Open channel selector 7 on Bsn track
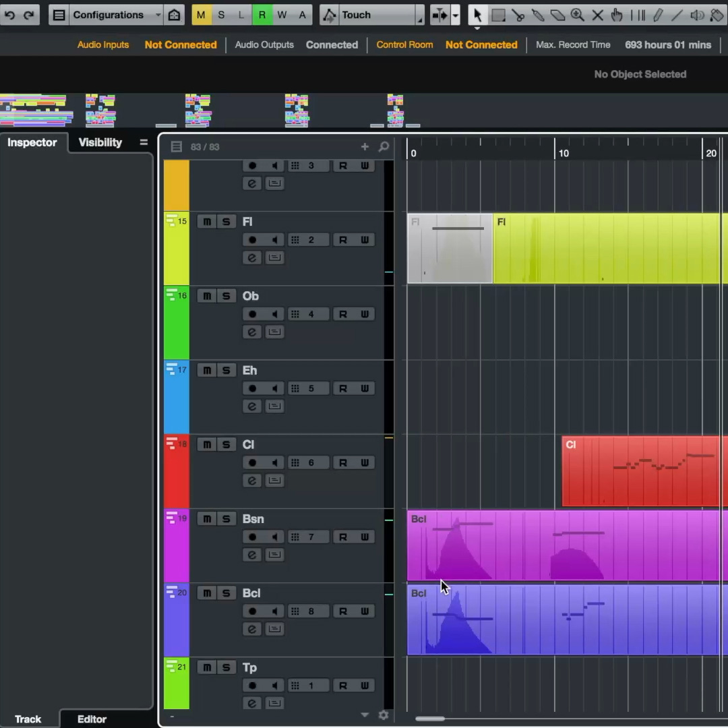This screenshot has width=728, height=728. coord(308,537)
